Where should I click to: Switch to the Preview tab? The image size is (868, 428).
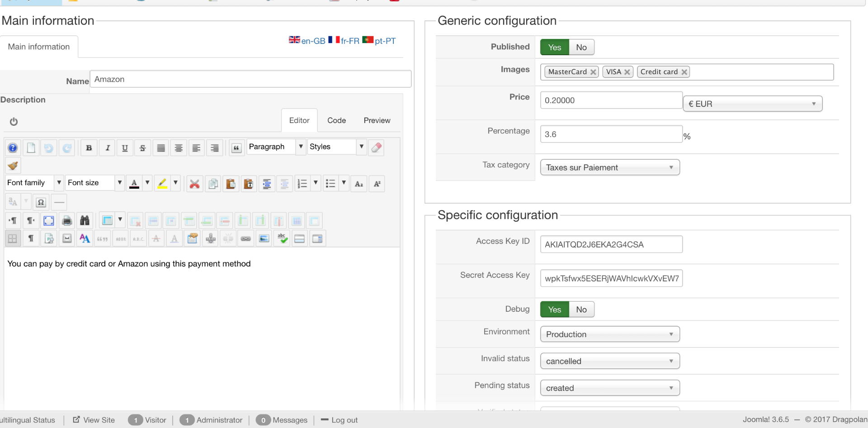(x=377, y=120)
